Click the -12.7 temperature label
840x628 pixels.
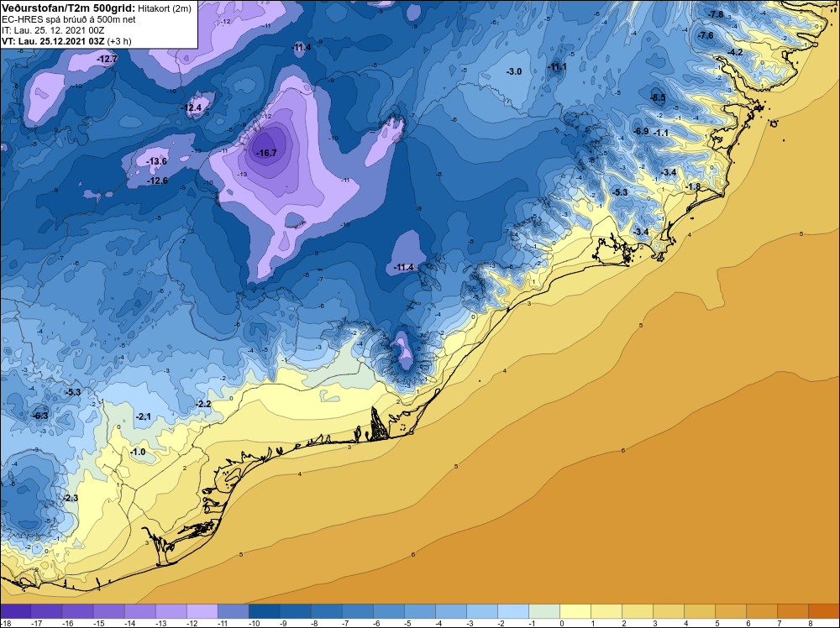pyautogui.click(x=108, y=60)
